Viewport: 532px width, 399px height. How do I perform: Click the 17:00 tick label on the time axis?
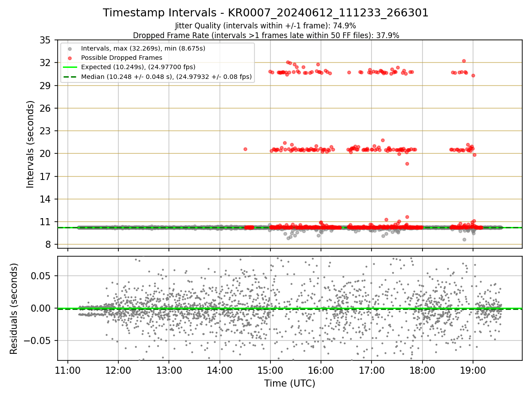[x=372, y=370]
